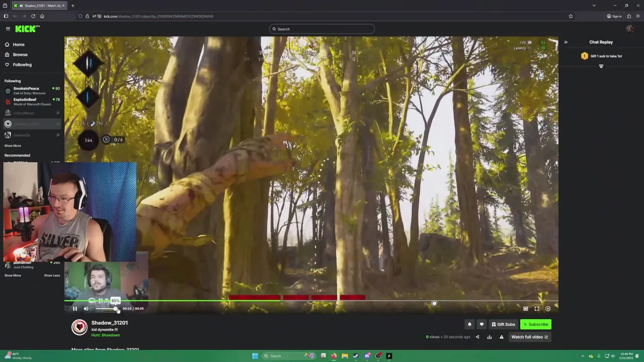
Task: Toggle the notification bell for channel
Action: click(469, 324)
